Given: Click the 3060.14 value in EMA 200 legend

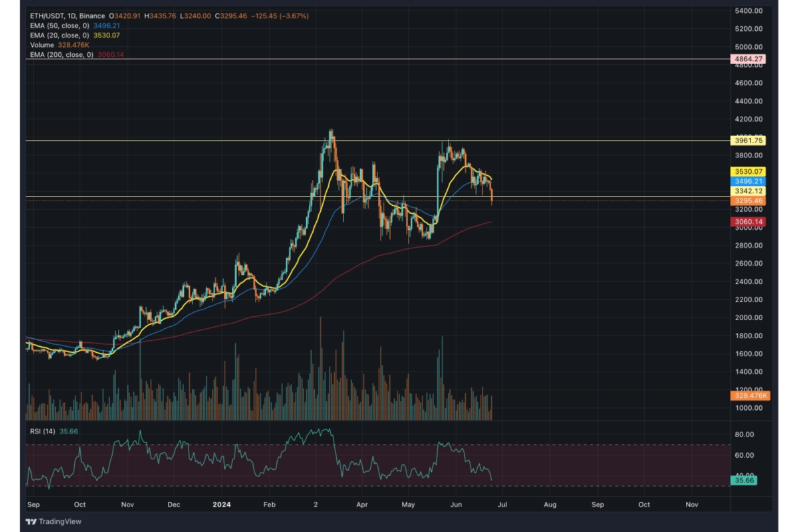Looking at the screenshot, I should click(x=110, y=55).
